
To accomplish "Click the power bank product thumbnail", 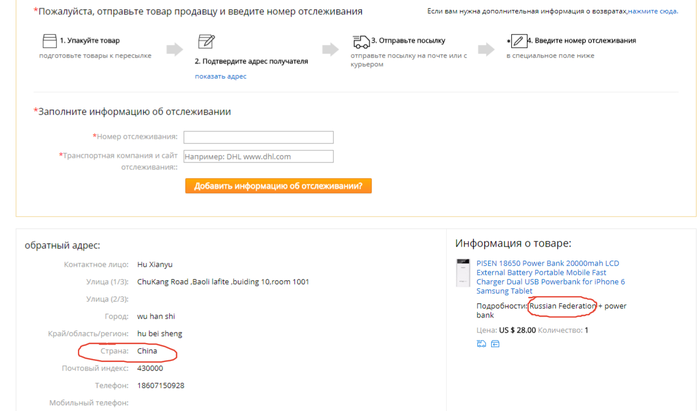I will pyautogui.click(x=463, y=275).
